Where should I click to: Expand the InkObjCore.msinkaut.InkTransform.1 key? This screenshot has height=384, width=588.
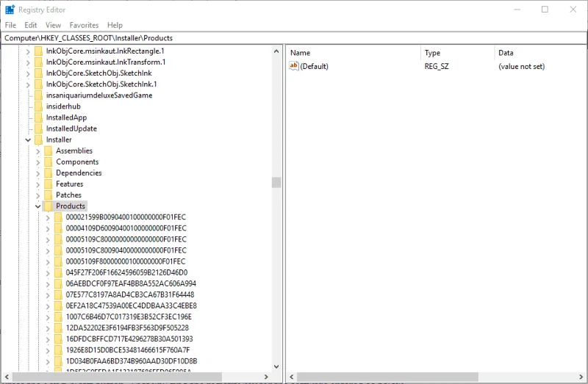click(x=28, y=62)
